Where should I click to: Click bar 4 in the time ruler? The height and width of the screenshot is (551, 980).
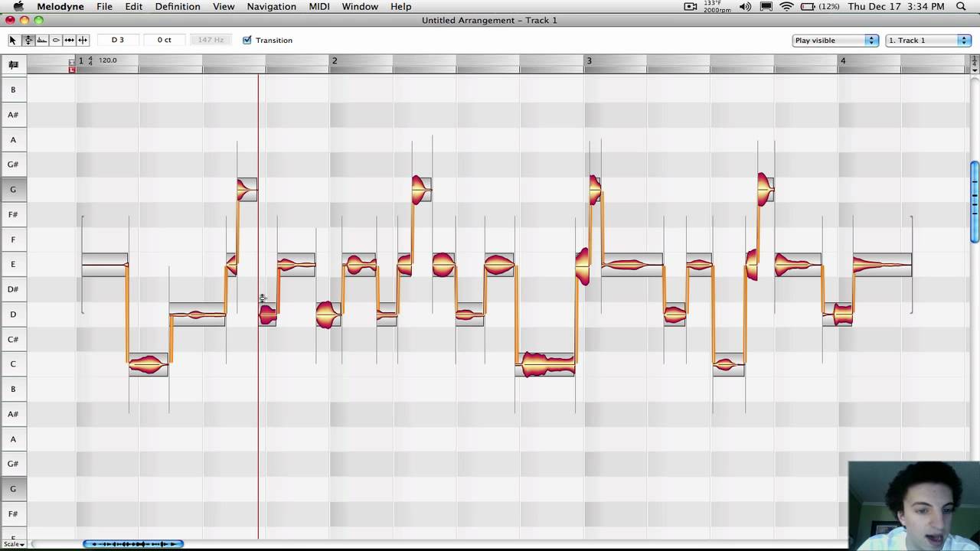843,60
